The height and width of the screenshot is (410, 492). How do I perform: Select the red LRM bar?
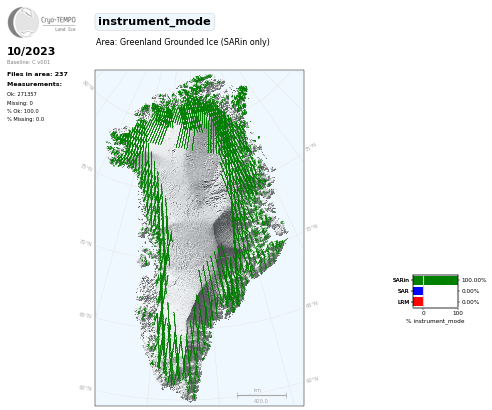pos(418,302)
